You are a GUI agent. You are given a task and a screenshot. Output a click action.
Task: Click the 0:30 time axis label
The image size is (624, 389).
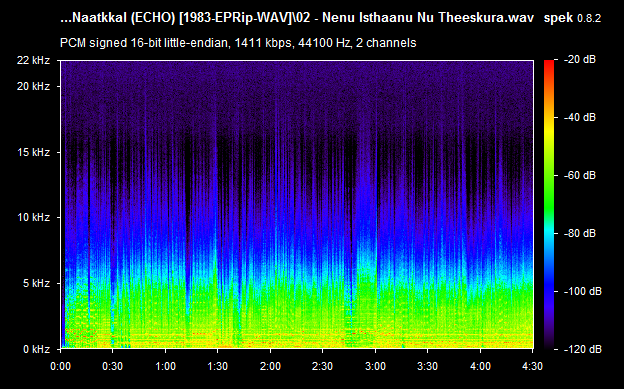pyautogui.click(x=113, y=366)
